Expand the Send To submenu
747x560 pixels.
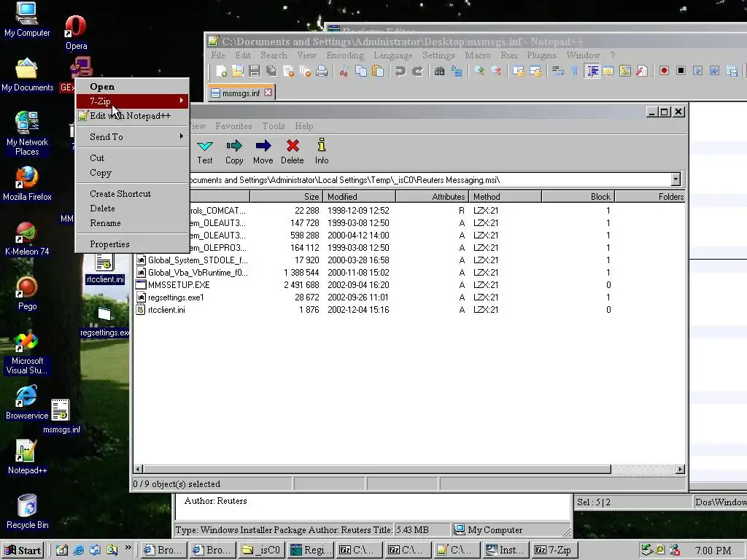tap(133, 136)
